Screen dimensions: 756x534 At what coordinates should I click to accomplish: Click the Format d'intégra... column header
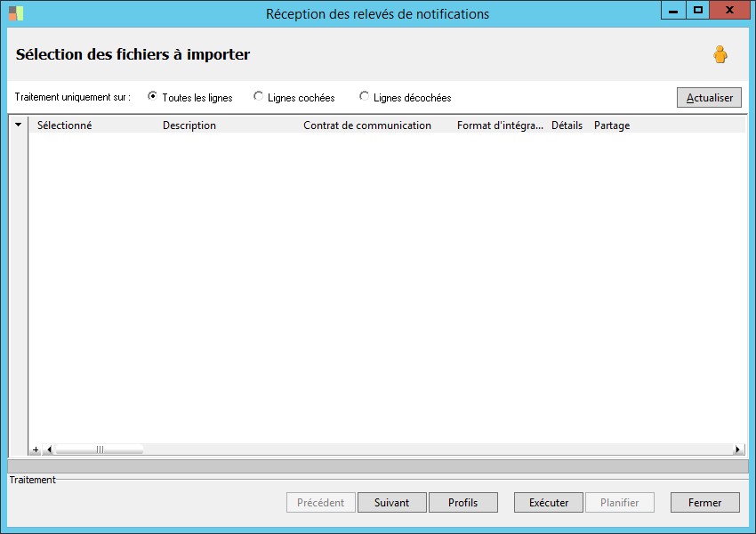point(500,125)
